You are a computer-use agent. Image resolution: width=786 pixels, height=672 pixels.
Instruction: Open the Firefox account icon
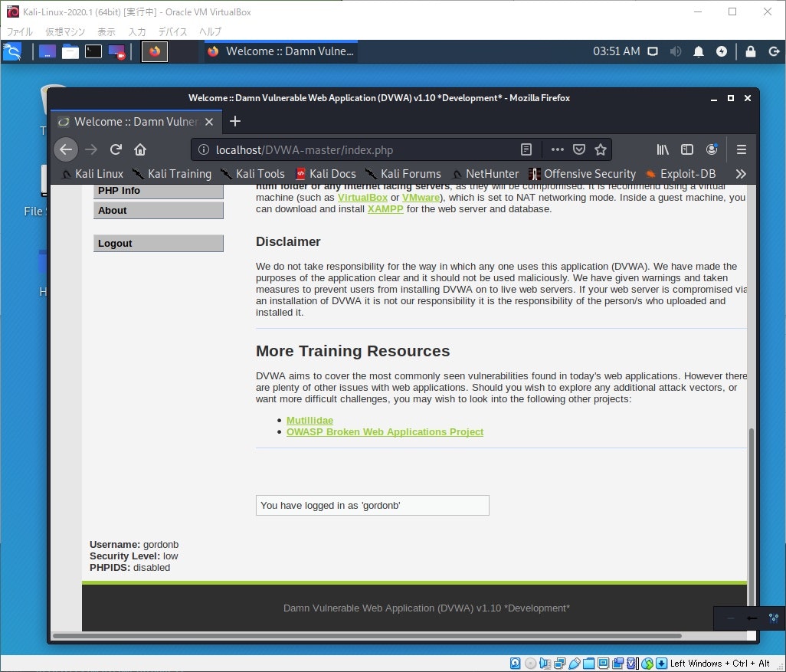712,149
